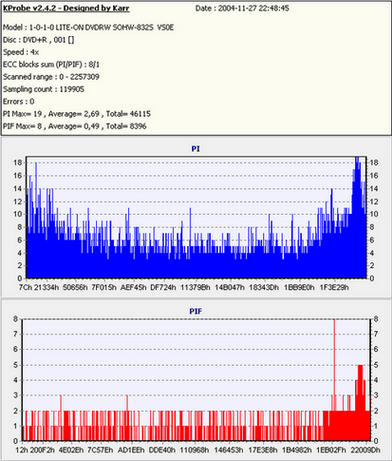This screenshot has width=392, height=461.
Task: Click the PIF chart title
Action: (x=196, y=311)
